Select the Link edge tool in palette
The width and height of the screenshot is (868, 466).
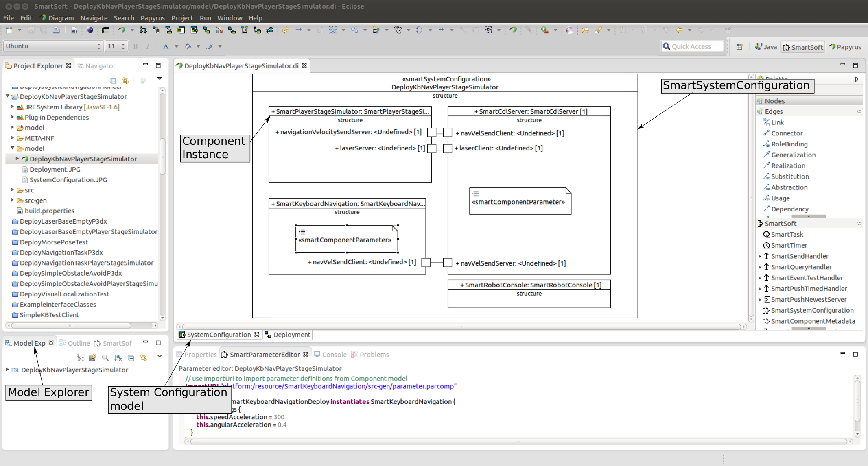[x=773, y=122]
